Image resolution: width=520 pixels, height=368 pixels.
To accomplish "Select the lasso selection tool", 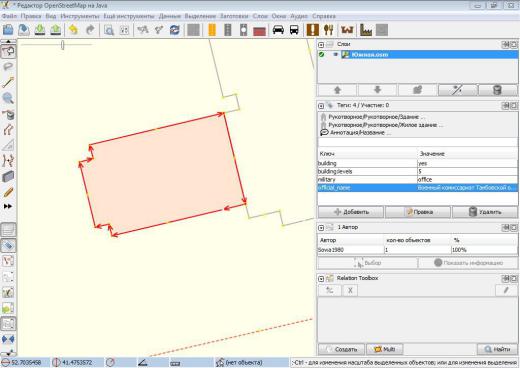I will (x=8, y=66).
